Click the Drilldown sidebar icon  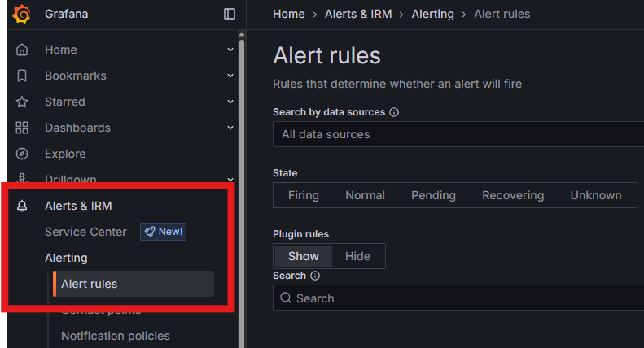pyautogui.click(x=22, y=178)
